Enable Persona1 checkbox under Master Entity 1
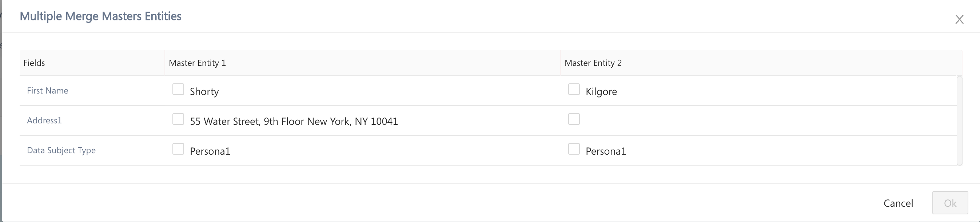 178,149
